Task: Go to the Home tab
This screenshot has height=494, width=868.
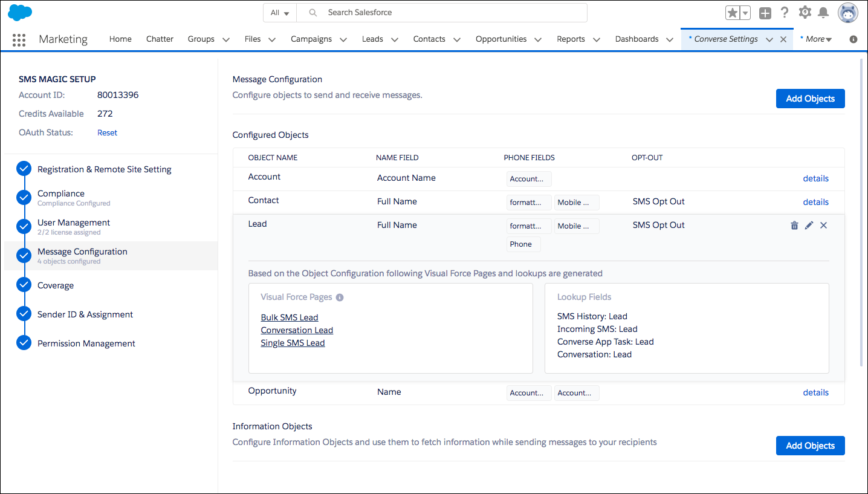Action: 120,39
